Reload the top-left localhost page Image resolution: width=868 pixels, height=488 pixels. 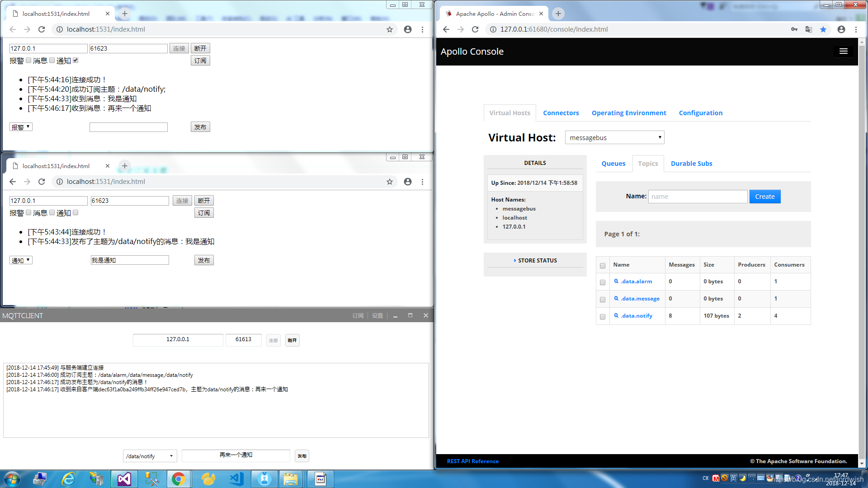click(42, 29)
